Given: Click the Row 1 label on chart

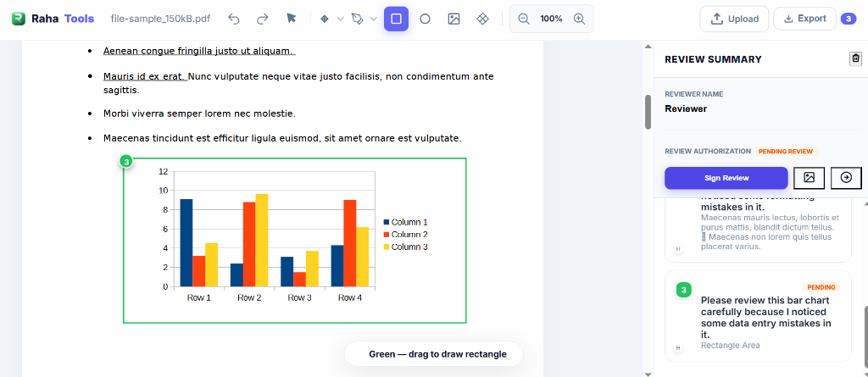Looking at the screenshot, I should coord(198,298).
